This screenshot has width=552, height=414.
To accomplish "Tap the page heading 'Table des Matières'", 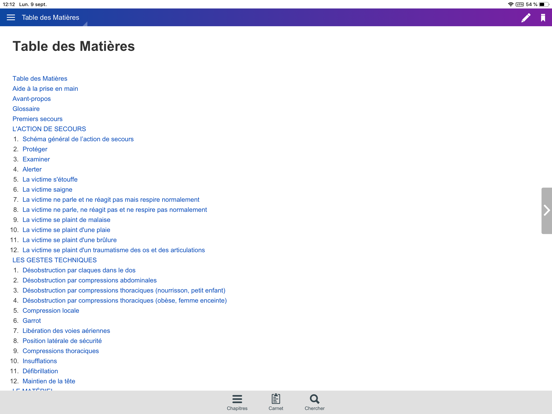I will tap(74, 46).
